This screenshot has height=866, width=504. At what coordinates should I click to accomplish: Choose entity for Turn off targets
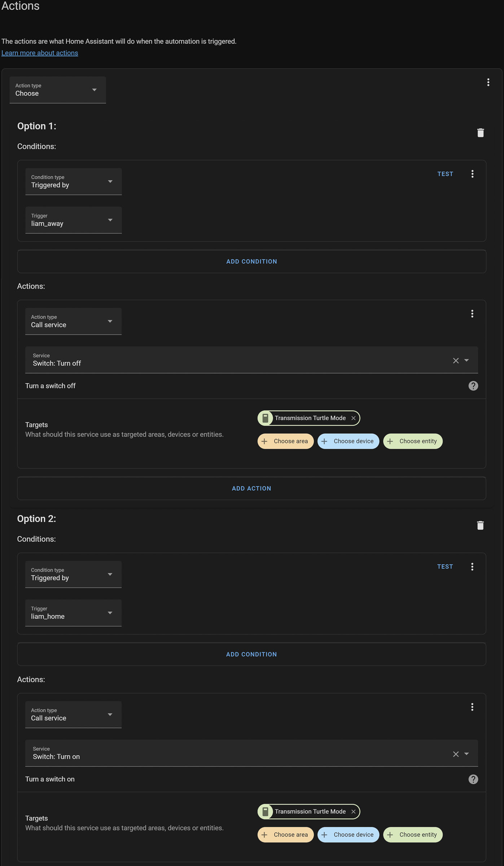tap(413, 441)
